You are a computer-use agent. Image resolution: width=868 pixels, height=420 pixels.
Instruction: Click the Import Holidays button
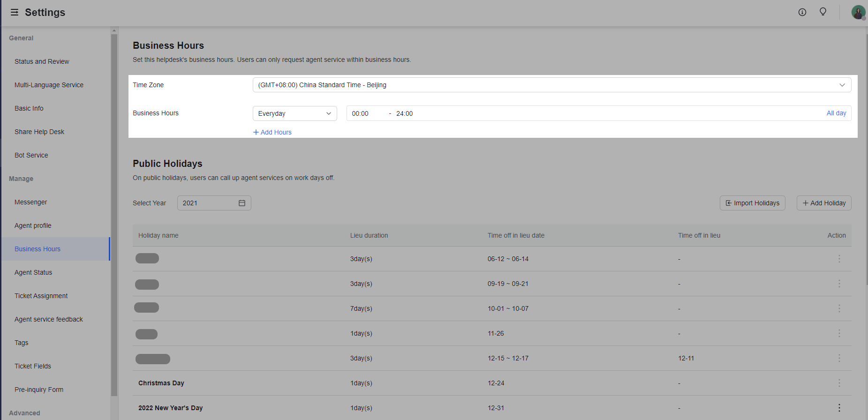point(752,203)
